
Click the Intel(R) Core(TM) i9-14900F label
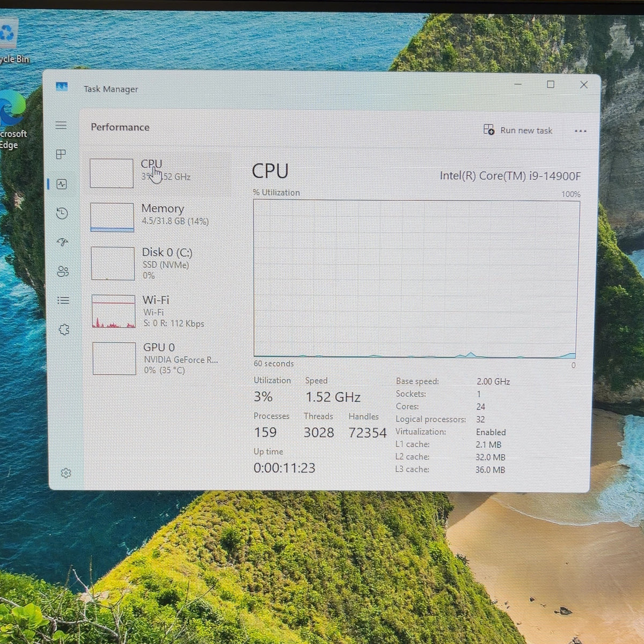[510, 176]
